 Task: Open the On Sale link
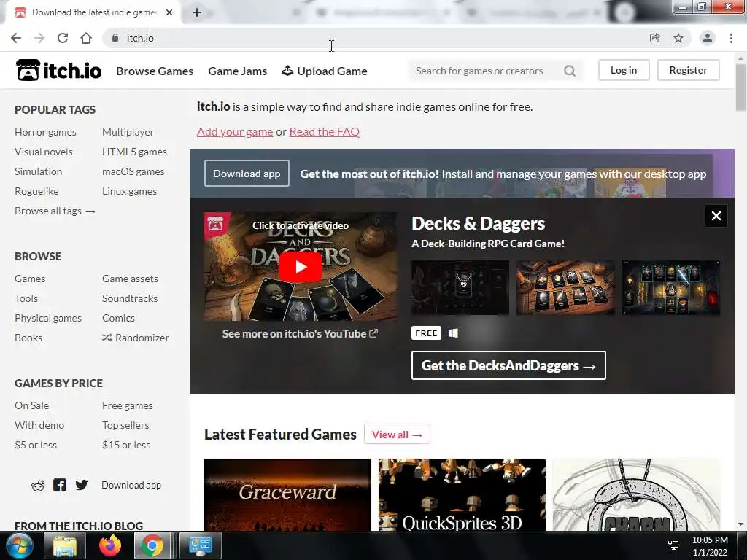(x=31, y=405)
